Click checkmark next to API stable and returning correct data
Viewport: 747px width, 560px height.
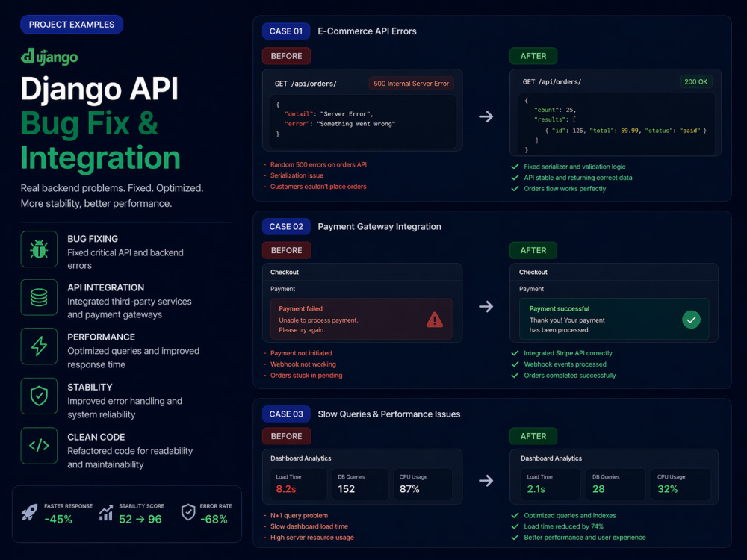(x=515, y=178)
